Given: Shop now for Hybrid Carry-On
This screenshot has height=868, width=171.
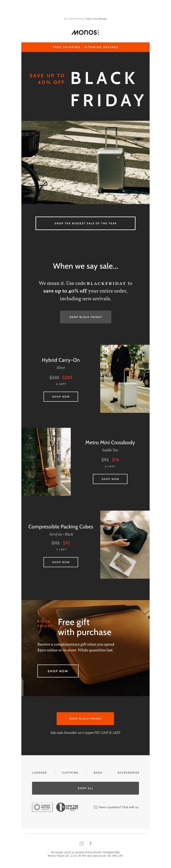Looking at the screenshot, I should [60, 396].
